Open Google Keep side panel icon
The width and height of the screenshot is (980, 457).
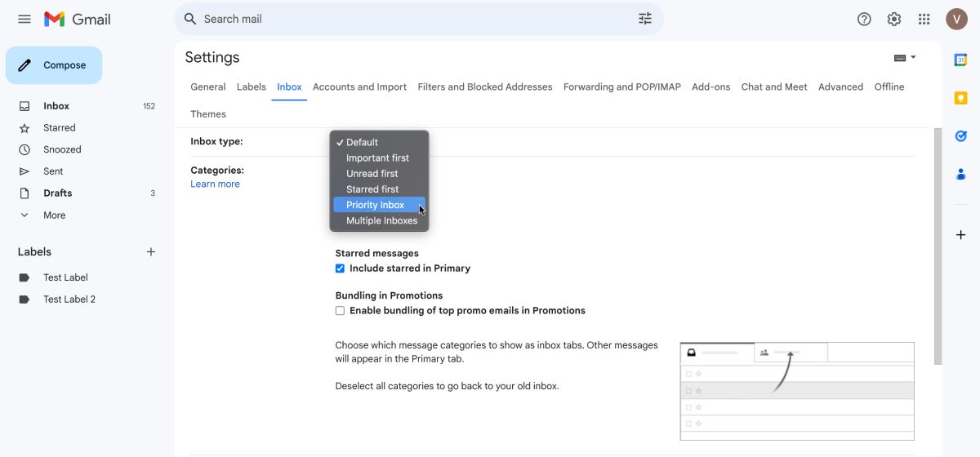tap(961, 98)
